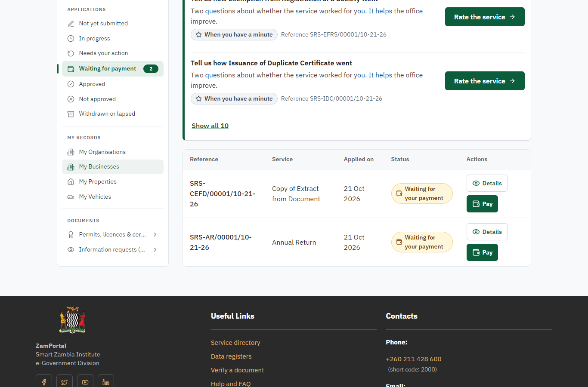The height and width of the screenshot is (387, 588).
Task: Open Service directory footer link
Action: point(235,343)
